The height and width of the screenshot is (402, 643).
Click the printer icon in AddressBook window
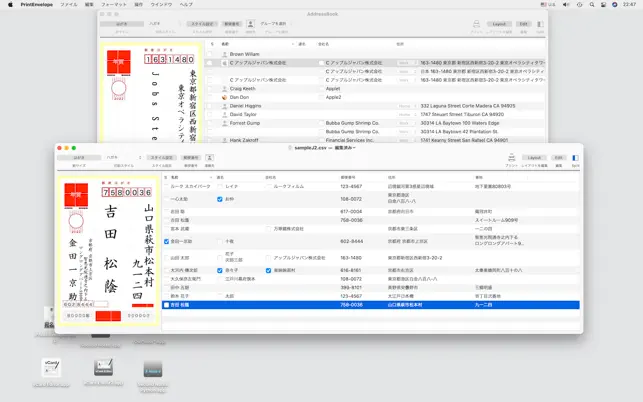(x=476, y=24)
